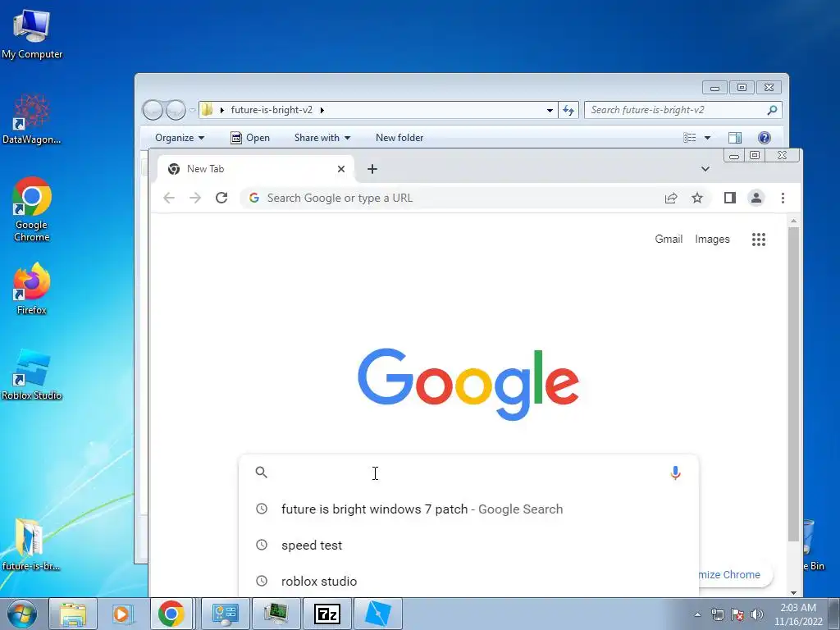Click the Customize Chrome button
840x630 pixels.
[735, 574]
